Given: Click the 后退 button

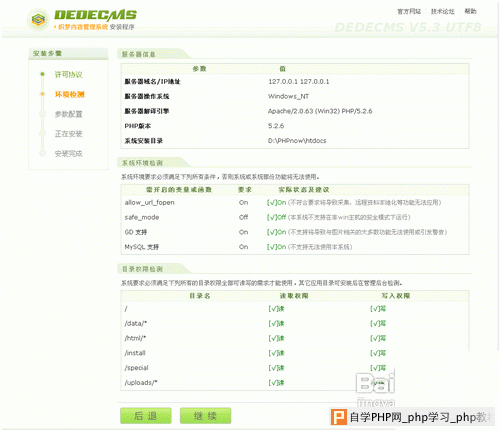Looking at the screenshot, I should pyautogui.click(x=146, y=416).
